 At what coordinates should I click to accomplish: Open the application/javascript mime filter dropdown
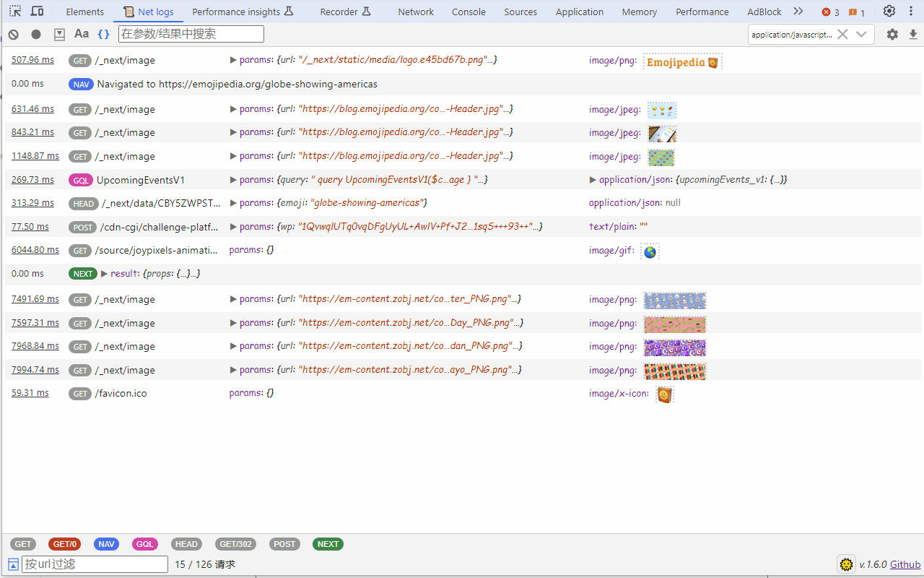tap(861, 34)
